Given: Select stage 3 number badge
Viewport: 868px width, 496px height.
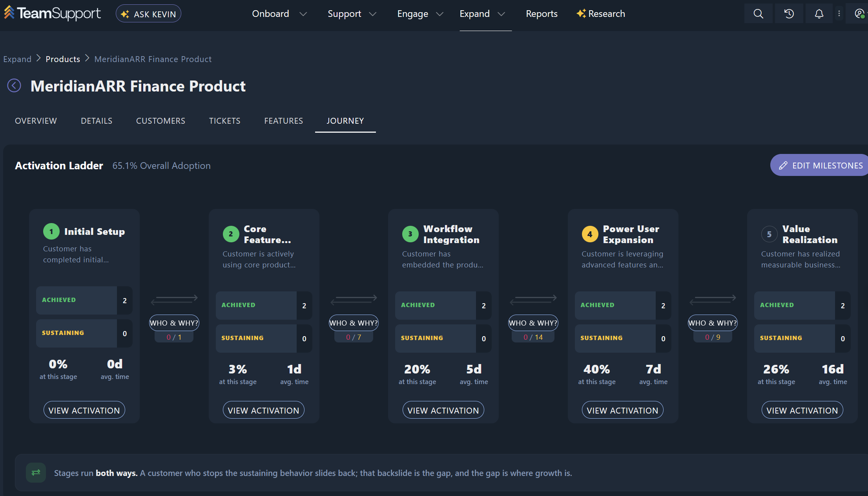Looking at the screenshot, I should 410,234.
